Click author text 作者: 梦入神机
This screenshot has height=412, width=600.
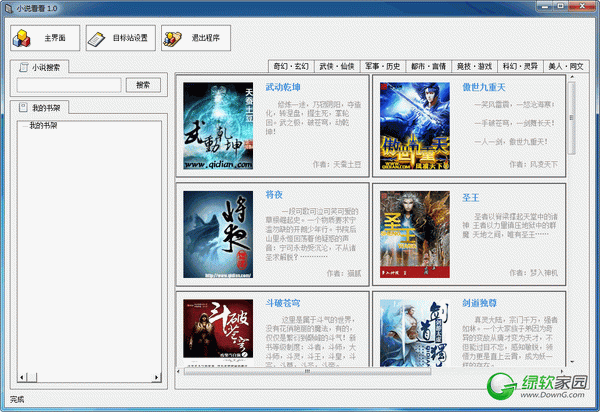pos(533,273)
